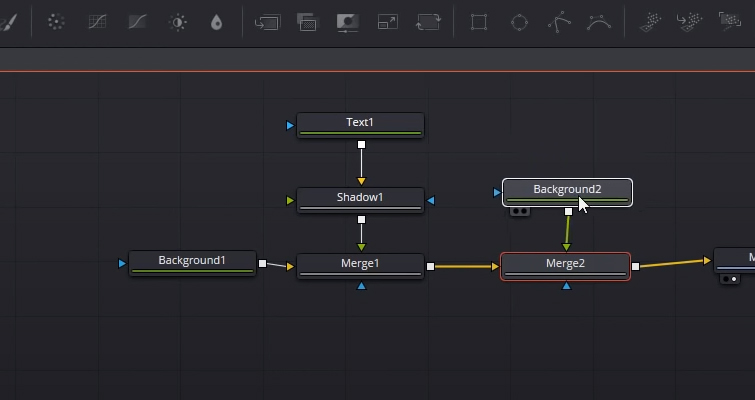Toggle left viewer dot under Background2 node
The width and height of the screenshot is (755, 400).
[x=515, y=212]
